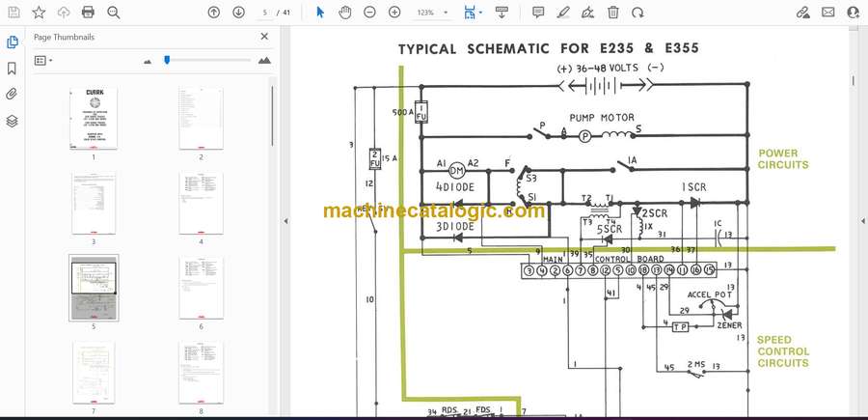Enlarge thumbnail size large mountain icon
The width and height of the screenshot is (868, 420).
tap(264, 61)
